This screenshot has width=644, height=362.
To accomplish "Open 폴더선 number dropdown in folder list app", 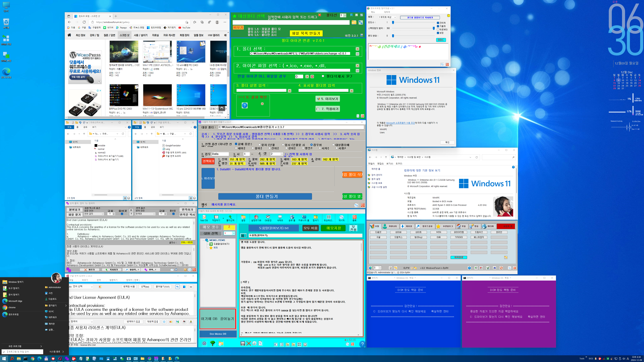I will [x=343, y=15].
